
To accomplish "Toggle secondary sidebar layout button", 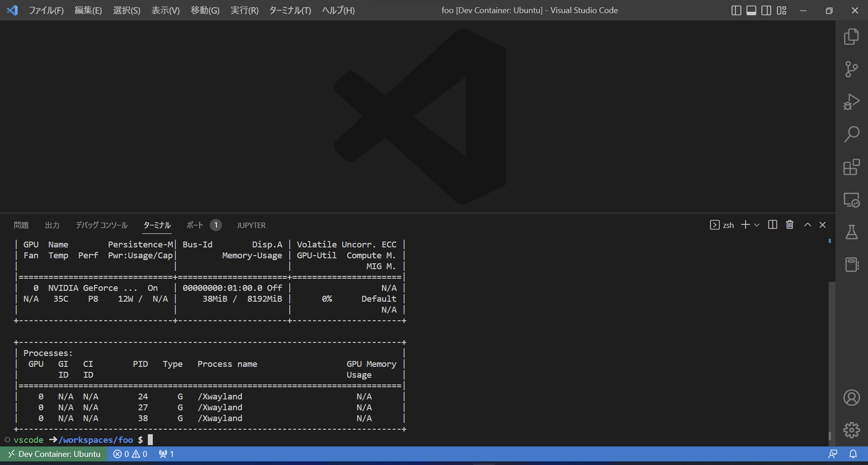I will 766,10.
